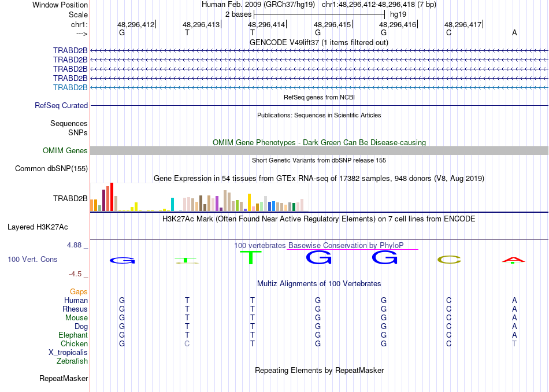The height and width of the screenshot is (392, 549).
Task: Click 'Publications: Sequences in Scientific Articles' title
Action: point(319,115)
